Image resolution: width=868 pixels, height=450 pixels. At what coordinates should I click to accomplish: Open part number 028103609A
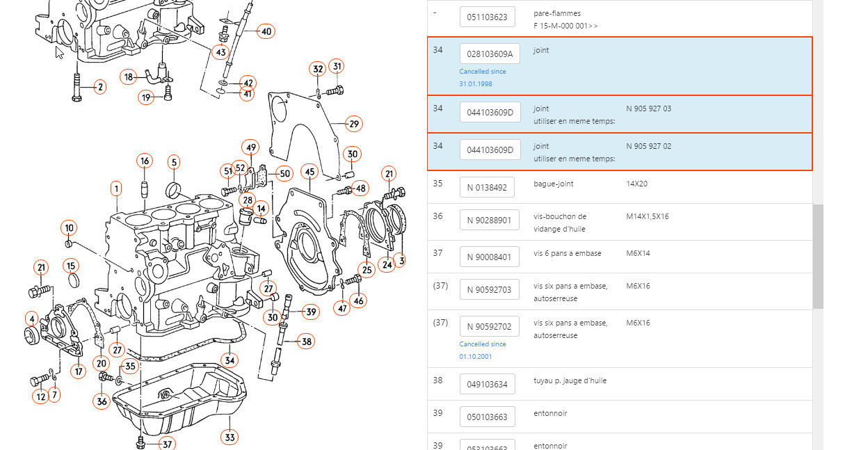(490, 54)
